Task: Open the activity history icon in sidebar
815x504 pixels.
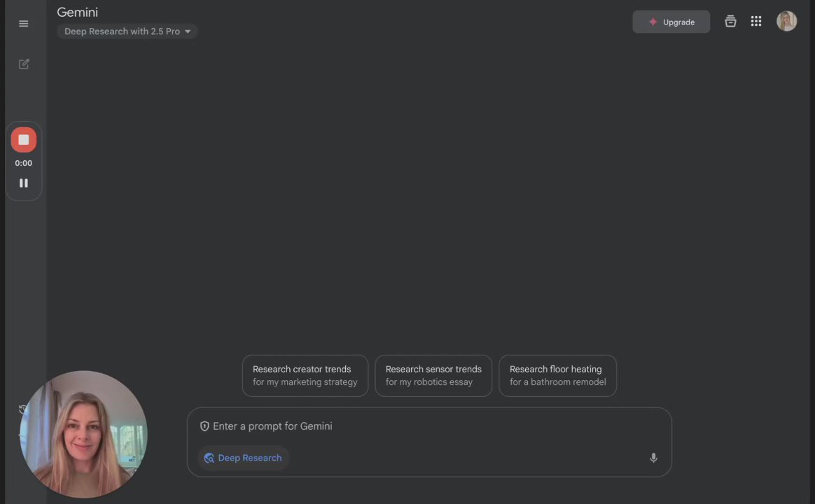Action: (x=23, y=409)
